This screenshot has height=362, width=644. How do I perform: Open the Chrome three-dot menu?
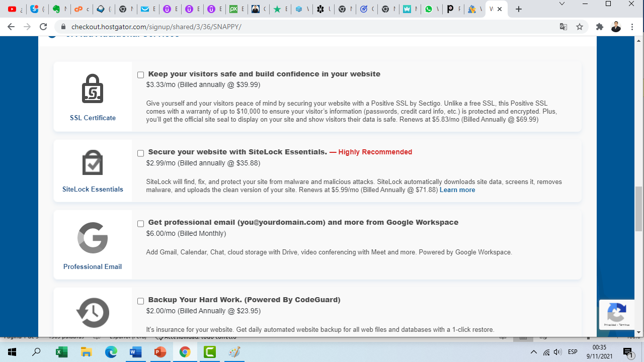(x=632, y=27)
